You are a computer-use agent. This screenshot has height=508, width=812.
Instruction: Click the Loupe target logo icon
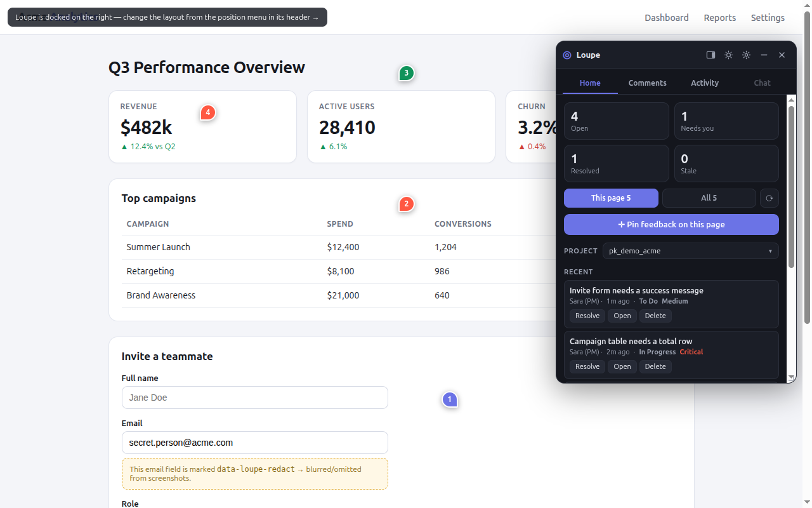click(x=566, y=55)
